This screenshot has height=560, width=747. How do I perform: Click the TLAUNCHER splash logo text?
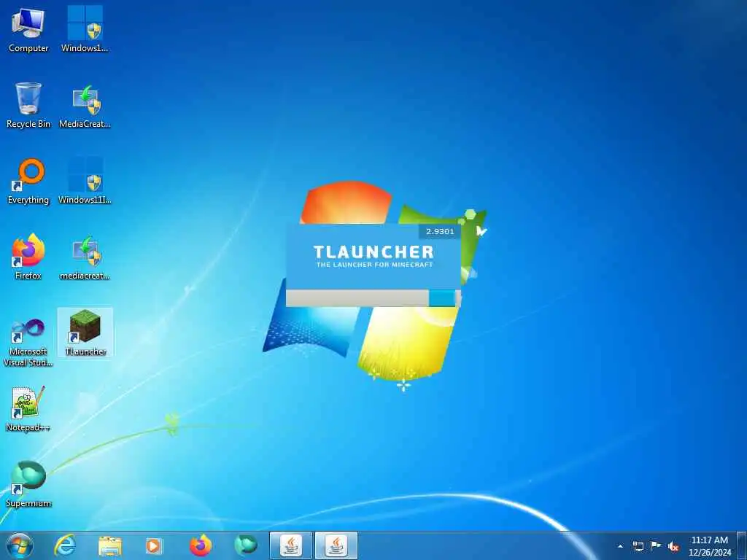373,252
